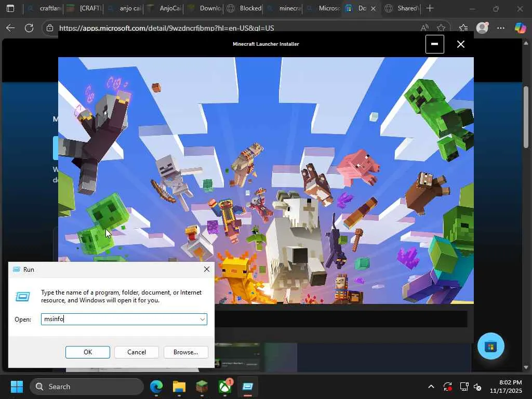
Task: Refresh the Edge page
Action: pyautogui.click(x=29, y=28)
